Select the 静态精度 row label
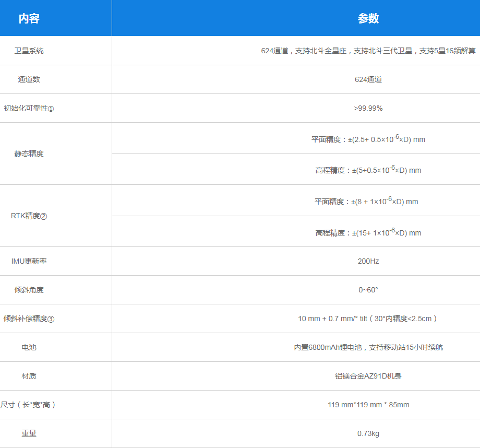480x448 pixels. coord(29,154)
